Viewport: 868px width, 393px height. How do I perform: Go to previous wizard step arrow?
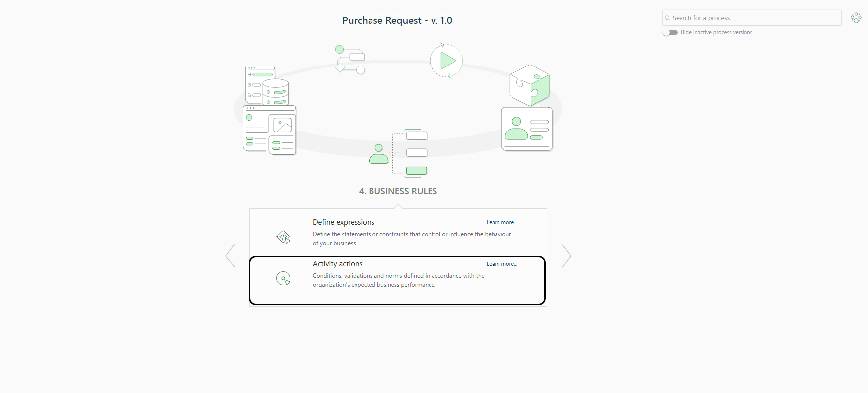230,256
